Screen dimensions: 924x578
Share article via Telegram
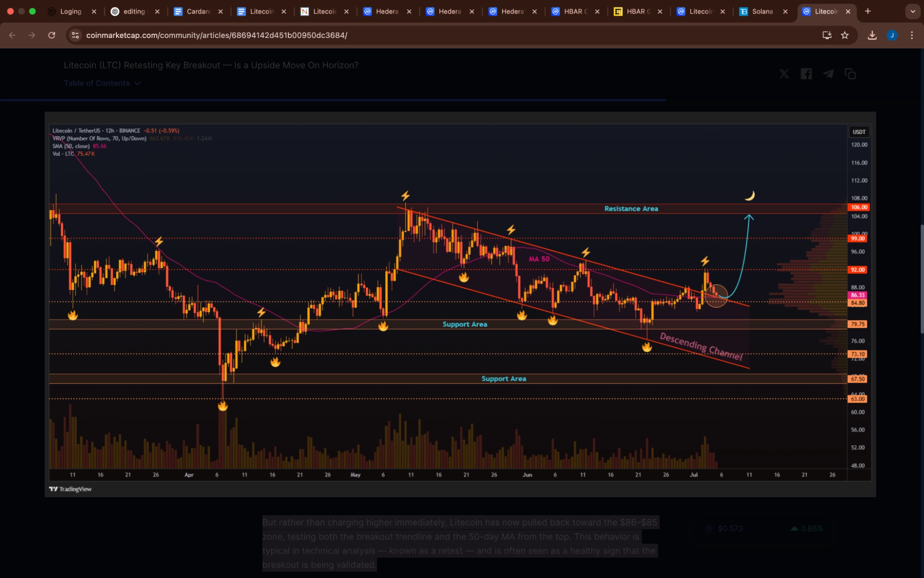pos(828,74)
